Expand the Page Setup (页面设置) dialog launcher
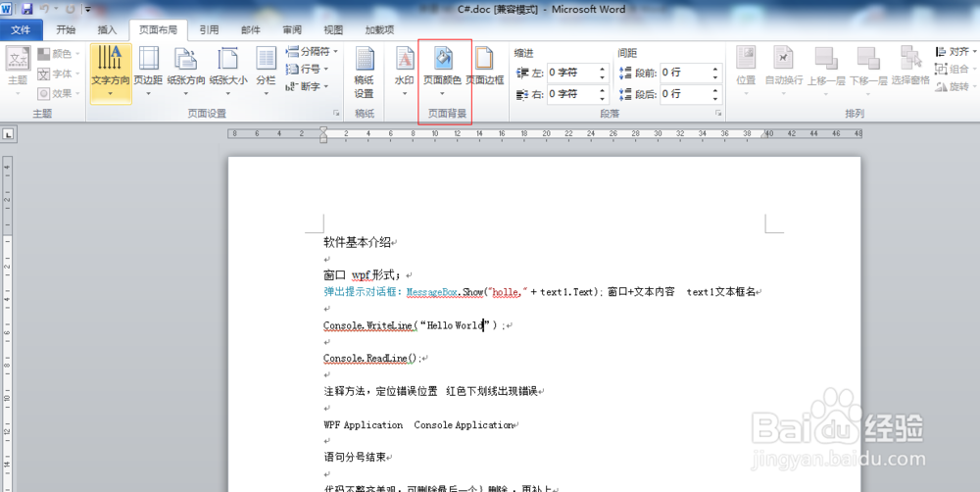Viewport: 980px width, 492px height. (336, 113)
